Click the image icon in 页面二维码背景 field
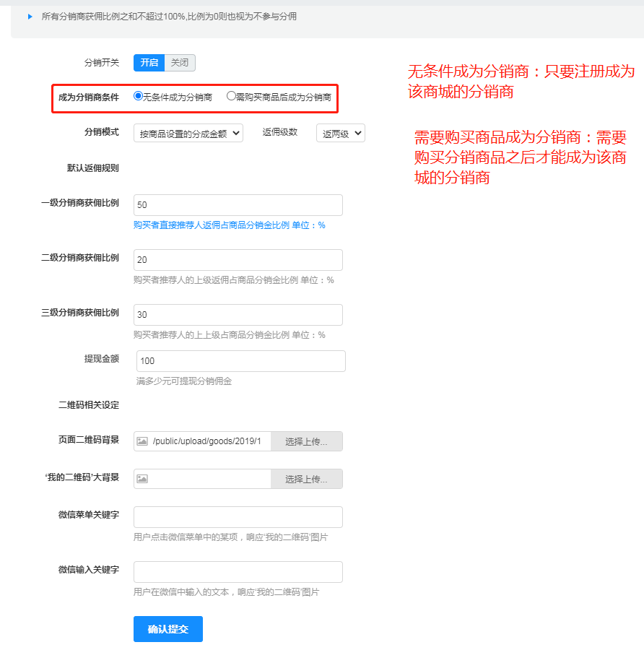 coord(142,441)
